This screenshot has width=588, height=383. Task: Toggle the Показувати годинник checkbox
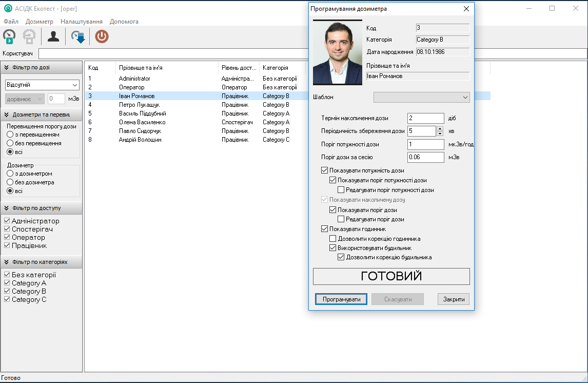click(324, 229)
